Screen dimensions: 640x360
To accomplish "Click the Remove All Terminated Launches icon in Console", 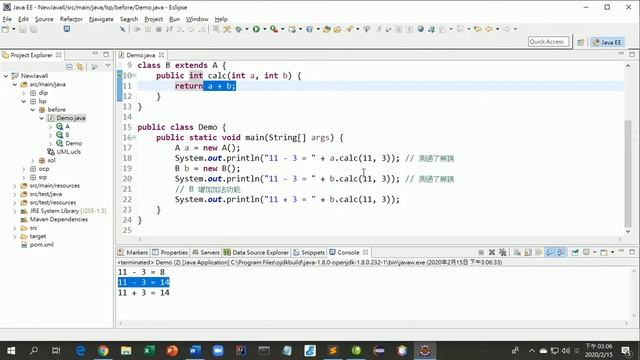I will point(503,252).
